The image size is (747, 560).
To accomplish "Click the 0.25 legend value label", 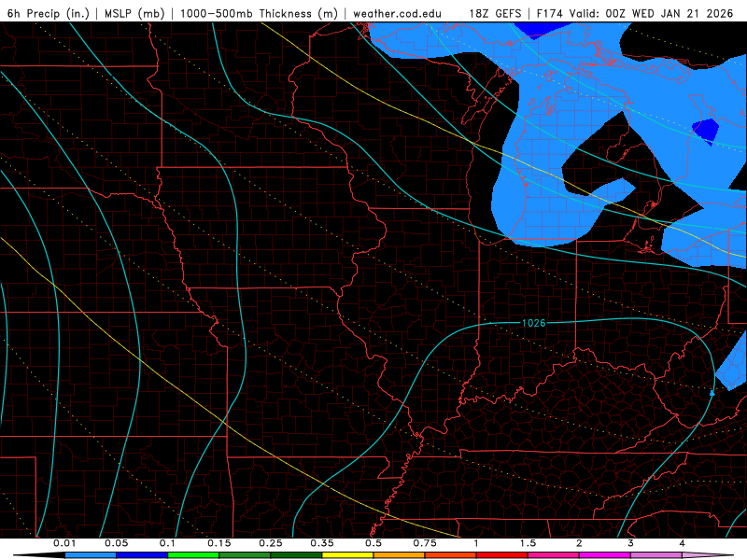I will (271, 543).
